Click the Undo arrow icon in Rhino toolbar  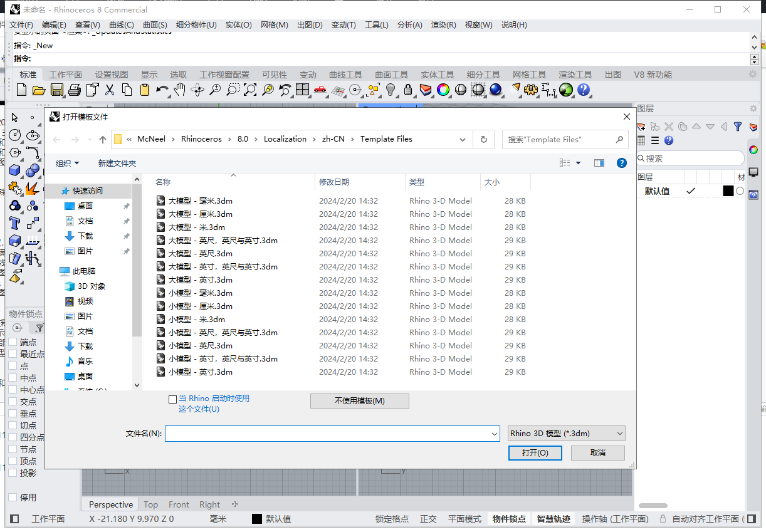click(x=162, y=90)
